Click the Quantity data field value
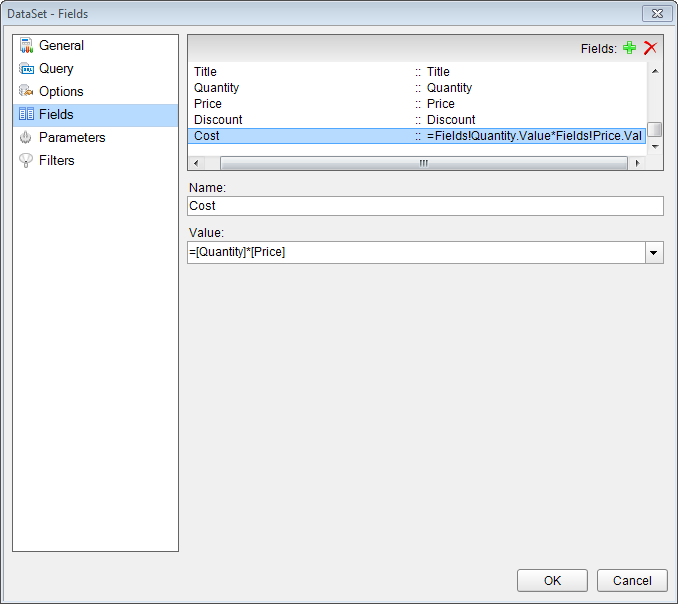 449,88
